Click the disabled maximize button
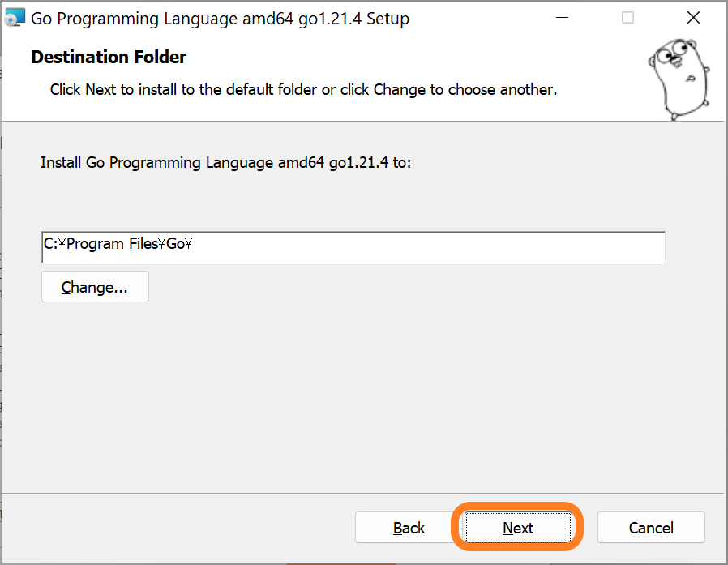The width and height of the screenshot is (728, 565). click(x=627, y=18)
